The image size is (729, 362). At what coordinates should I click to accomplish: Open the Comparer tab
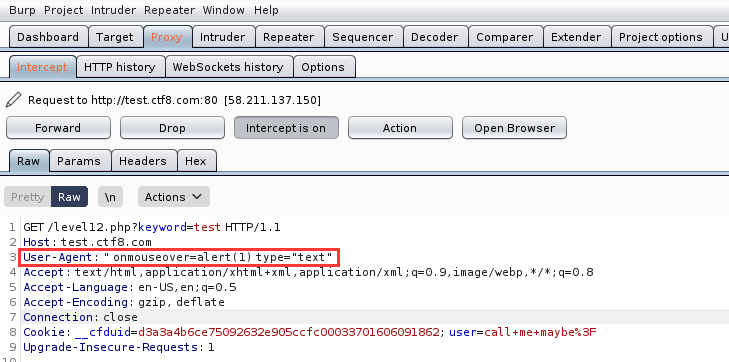tap(504, 37)
